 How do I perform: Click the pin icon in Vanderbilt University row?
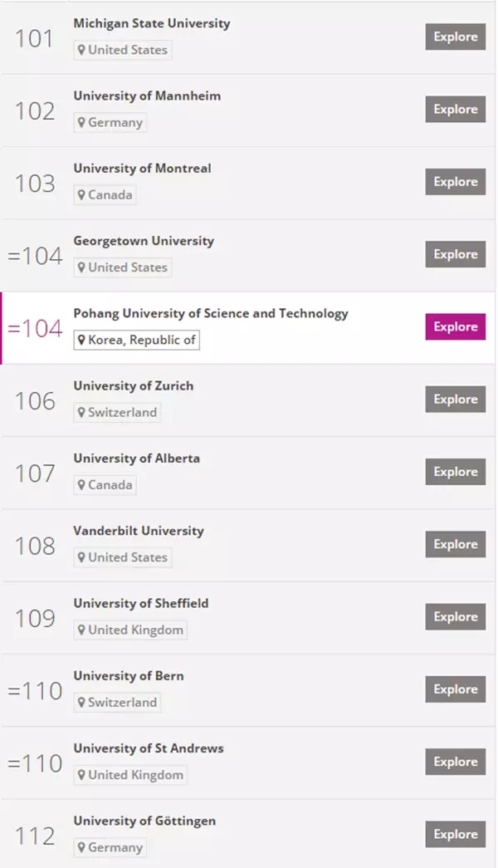tap(81, 557)
